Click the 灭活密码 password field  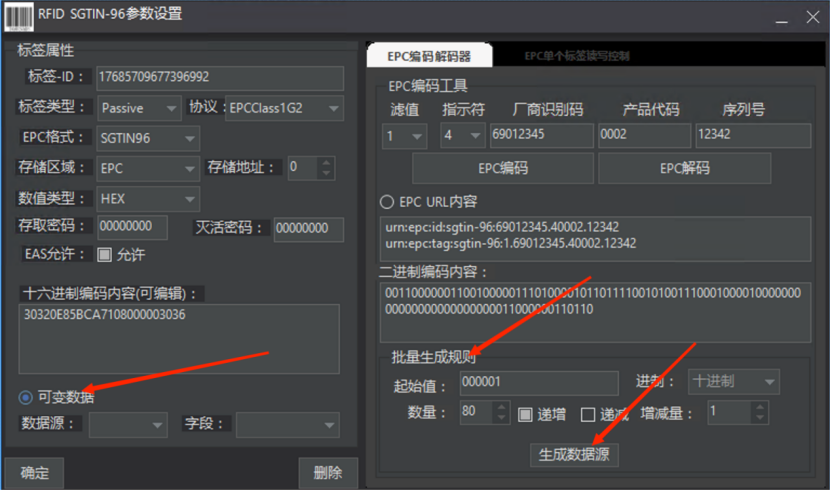pyautogui.click(x=309, y=229)
